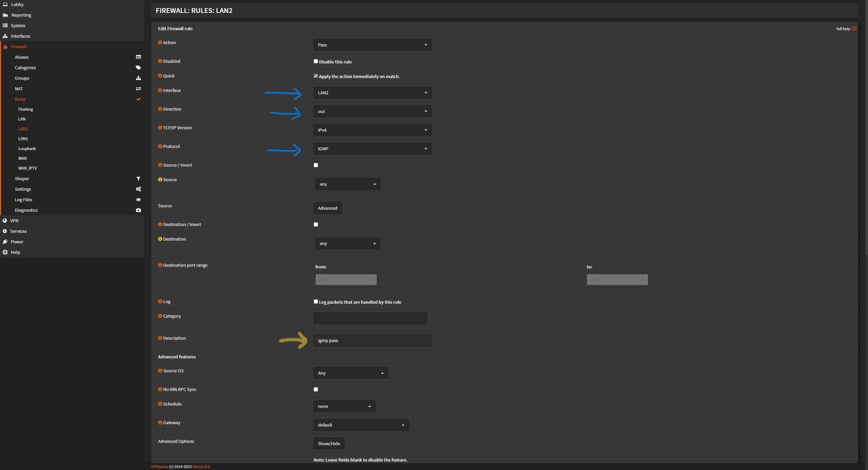Click the Source Advanced button
The image size is (868, 470).
pos(327,208)
